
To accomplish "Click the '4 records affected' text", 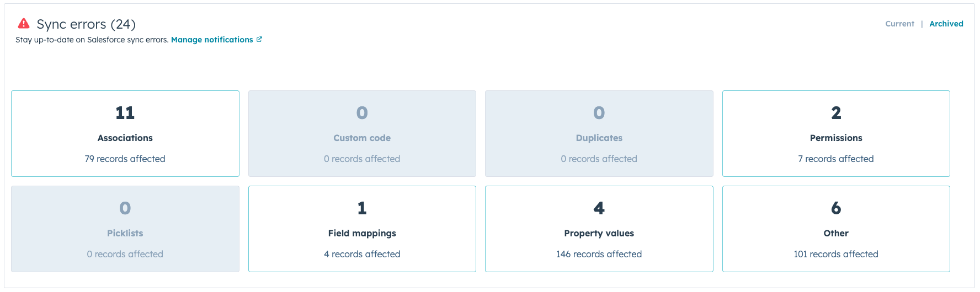I will 362,254.
